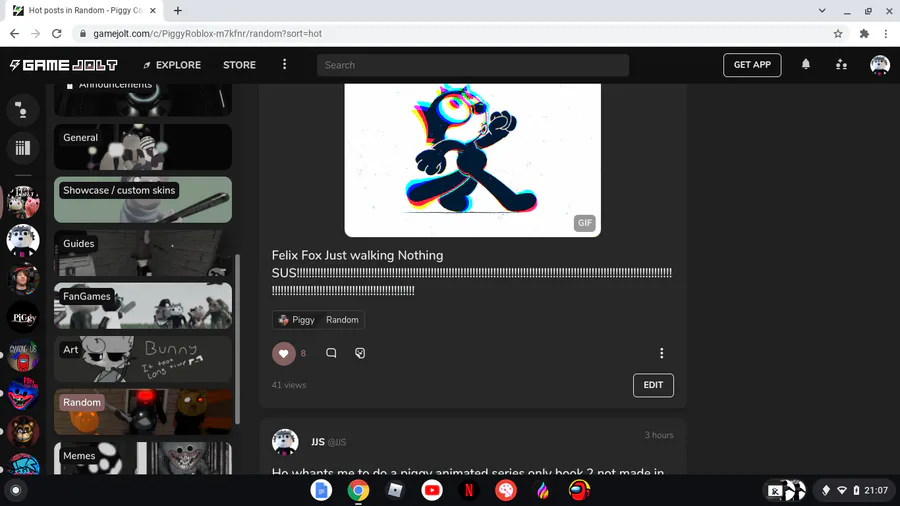
Task: Open JJS profile name link
Action: (x=317, y=442)
